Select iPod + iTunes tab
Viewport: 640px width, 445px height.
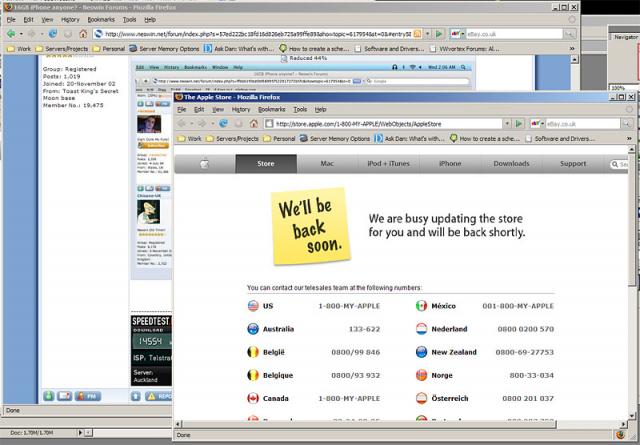[x=389, y=164]
